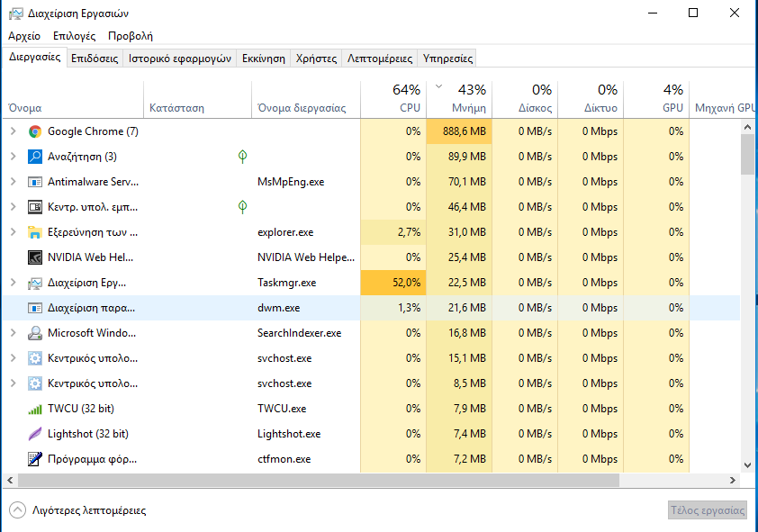
Task: Expand the Taskmgr.exe process group
Action: [14, 282]
